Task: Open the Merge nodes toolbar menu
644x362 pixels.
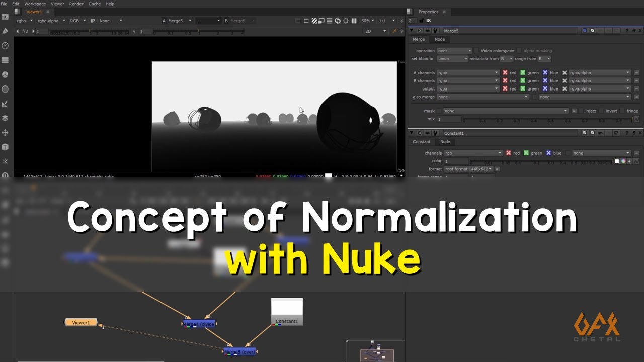Action: click(5, 118)
